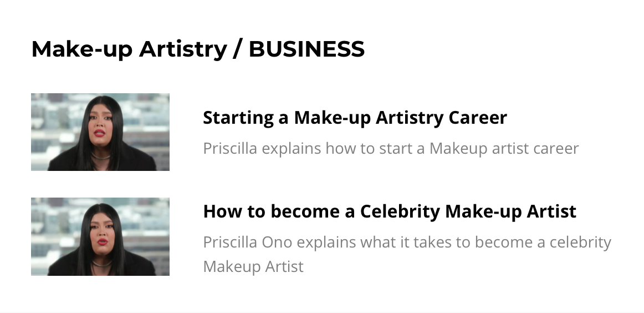This screenshot has width=644, height=313.
Task: Click the word BUSINESS in the heading
Action: pos(307,49)
